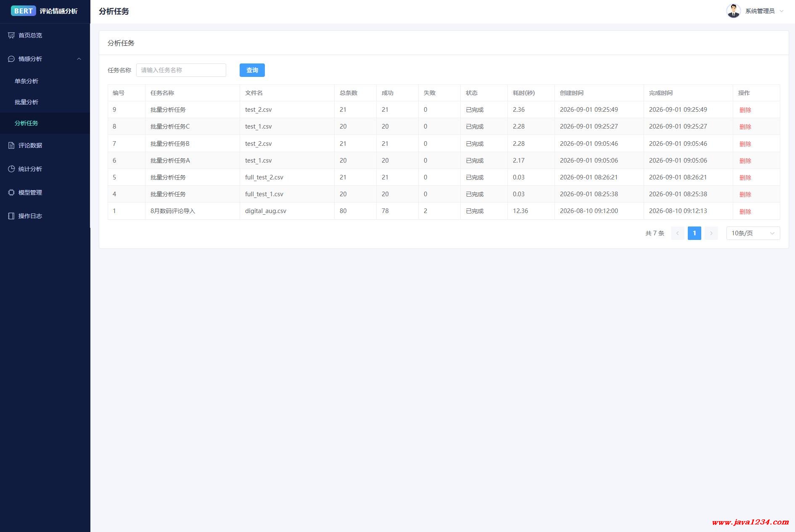
Task: Expand the 系统管理员 user dropdown arrow
Action: click(x=782, y=11)
